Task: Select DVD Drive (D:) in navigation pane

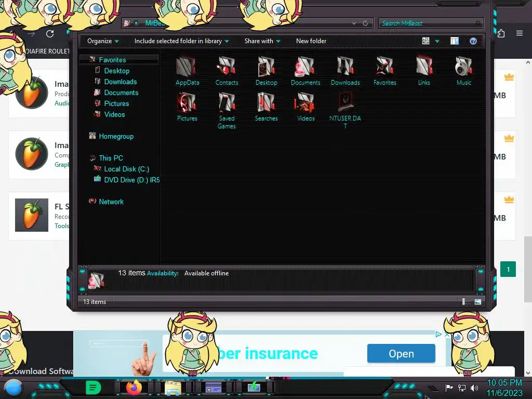Action: pyautogui.click(x=131, y=180)
